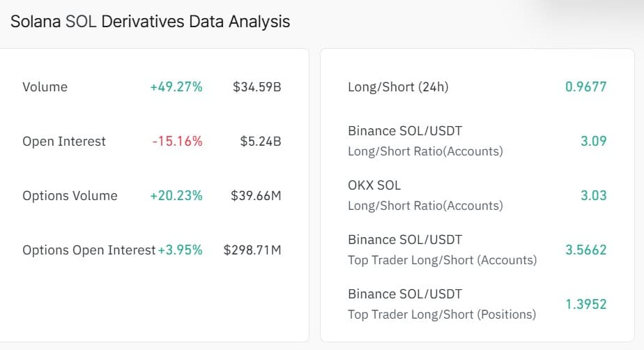Click the OKX SOL label

(x=374, y=185)
